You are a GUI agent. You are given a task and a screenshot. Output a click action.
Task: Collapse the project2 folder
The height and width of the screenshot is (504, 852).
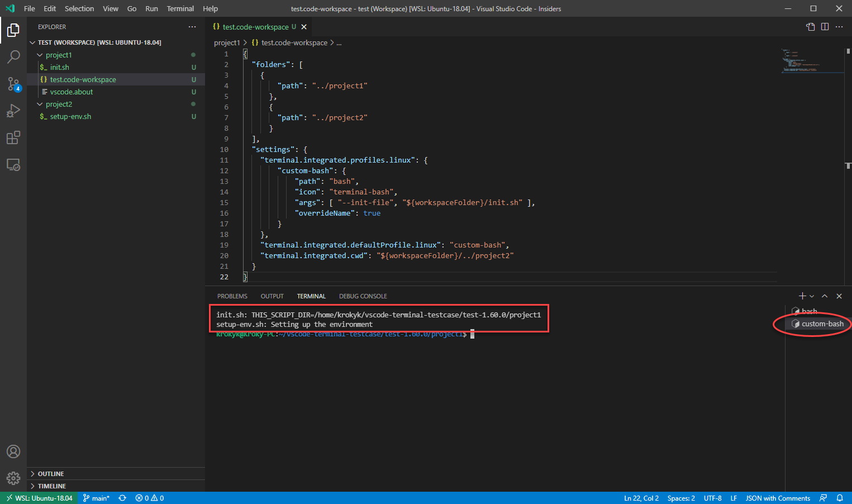(x=116, y=104)
